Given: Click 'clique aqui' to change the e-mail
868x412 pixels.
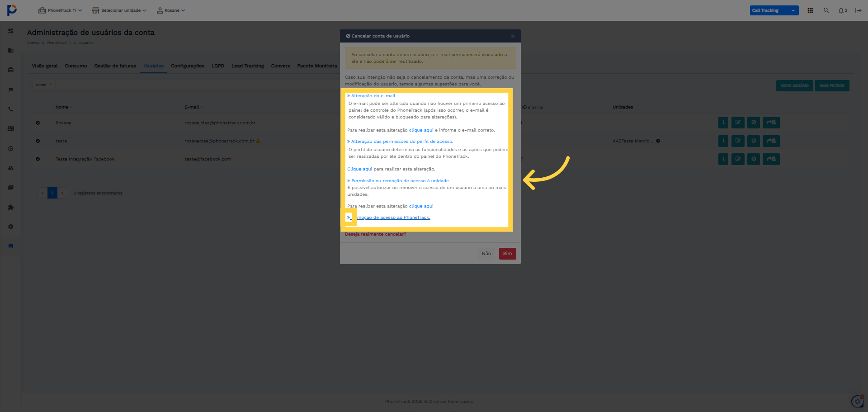Looking at the screenshot, I should point(421,130).
